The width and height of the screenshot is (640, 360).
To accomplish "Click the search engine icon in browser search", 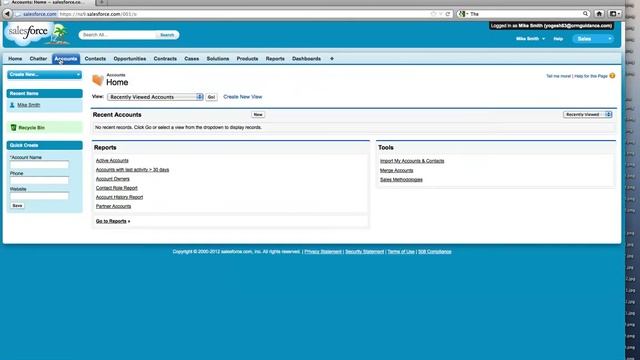I will [462, 14].
